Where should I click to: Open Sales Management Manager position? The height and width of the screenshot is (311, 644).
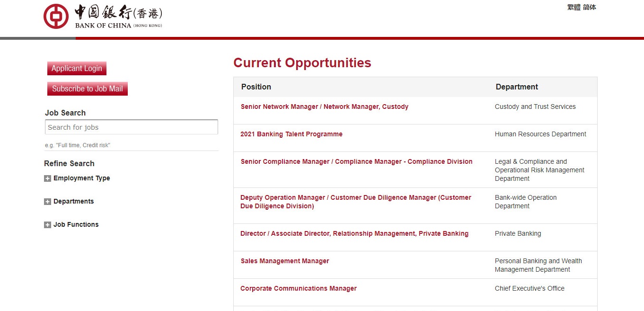coord(284,261)
